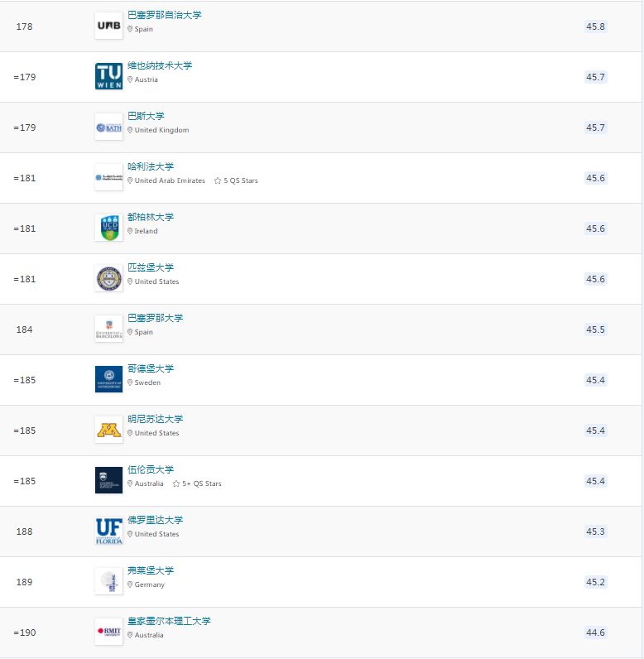Screen dimensions: 644x659
Task: Click the 45.4 score for 伍伦贡大学
Action: click(x=595, y=481)
